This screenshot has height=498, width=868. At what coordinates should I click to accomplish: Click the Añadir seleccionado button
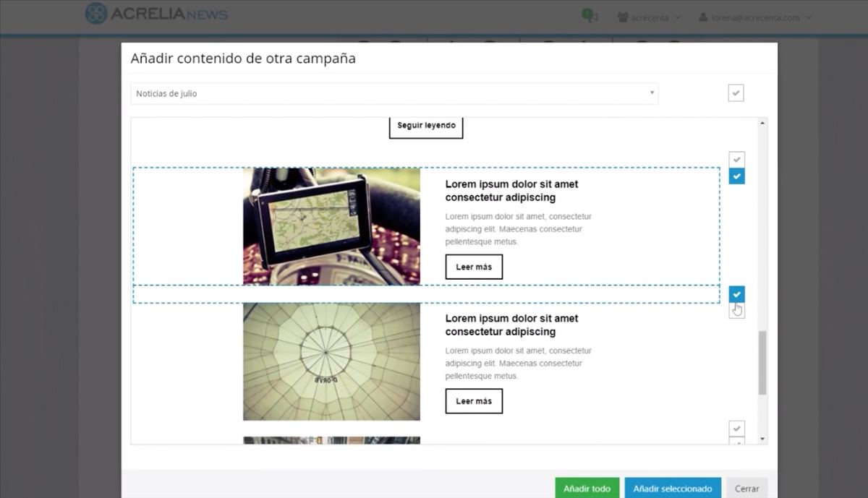point(673,488)
